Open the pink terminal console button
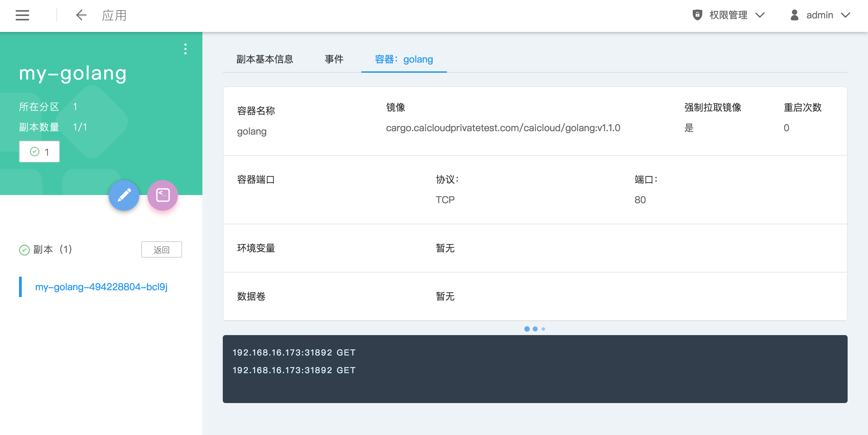The width and height of the screenshot is (868, 435). click(163, 195)
